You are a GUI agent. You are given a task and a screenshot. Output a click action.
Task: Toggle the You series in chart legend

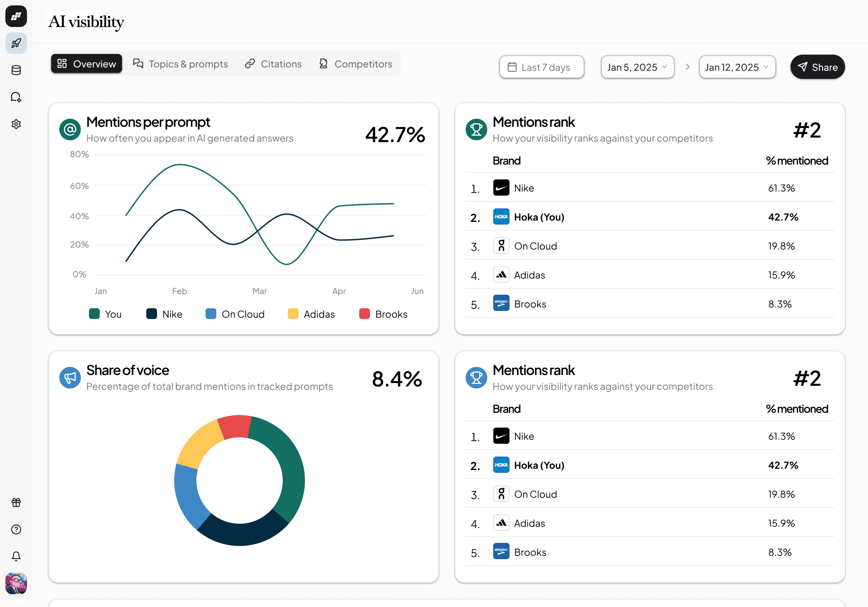[x=105, y=314]
